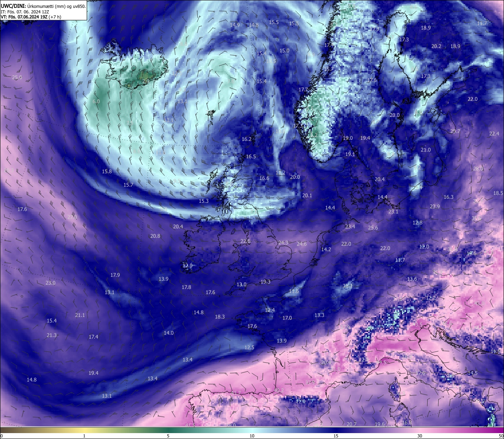Click the color scale tick labeled 15
504x439 pixels.
[x=336, y=436]
